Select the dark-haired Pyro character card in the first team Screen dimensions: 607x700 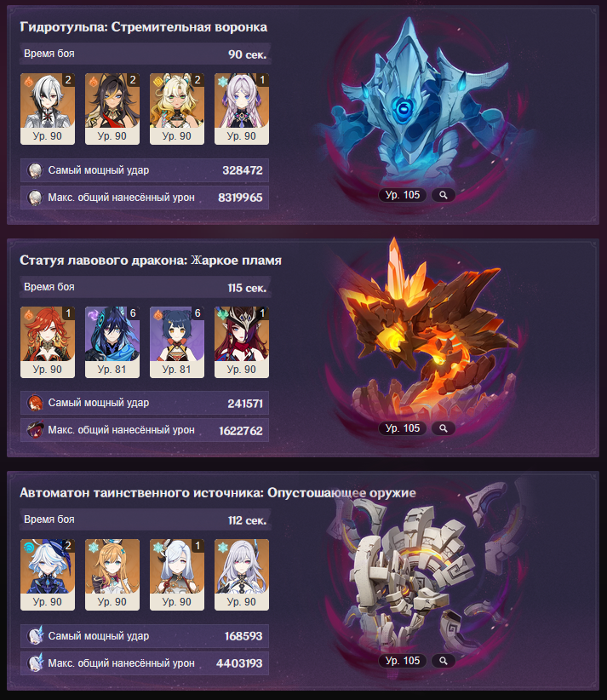coord(112,109)
